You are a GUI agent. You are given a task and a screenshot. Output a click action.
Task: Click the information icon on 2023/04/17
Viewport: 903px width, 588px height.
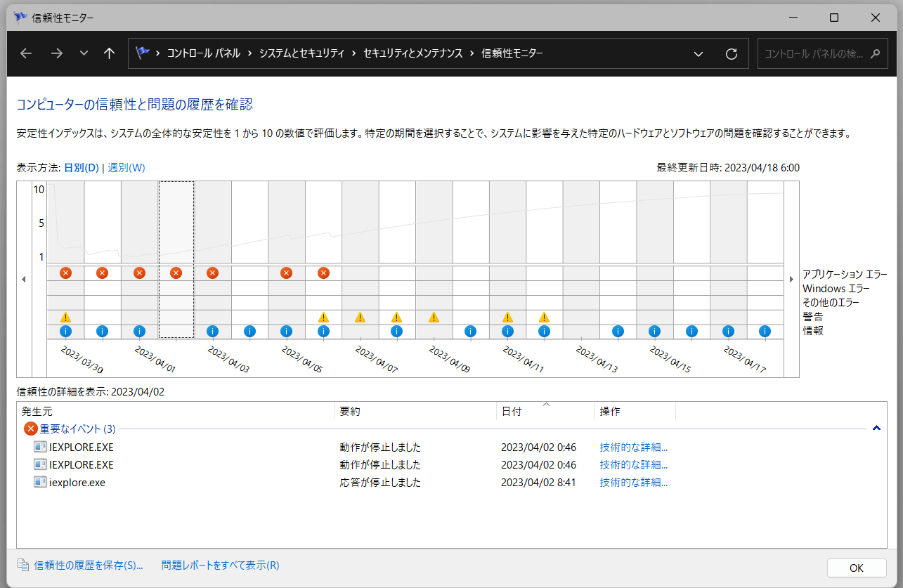click(728, 331)
